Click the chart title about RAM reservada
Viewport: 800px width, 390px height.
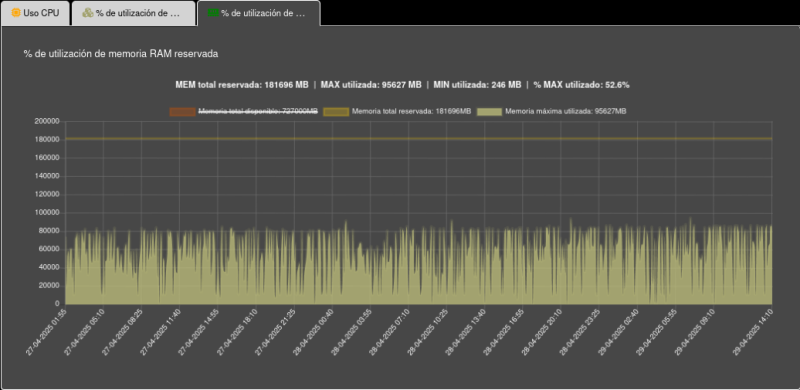(121, 54)
